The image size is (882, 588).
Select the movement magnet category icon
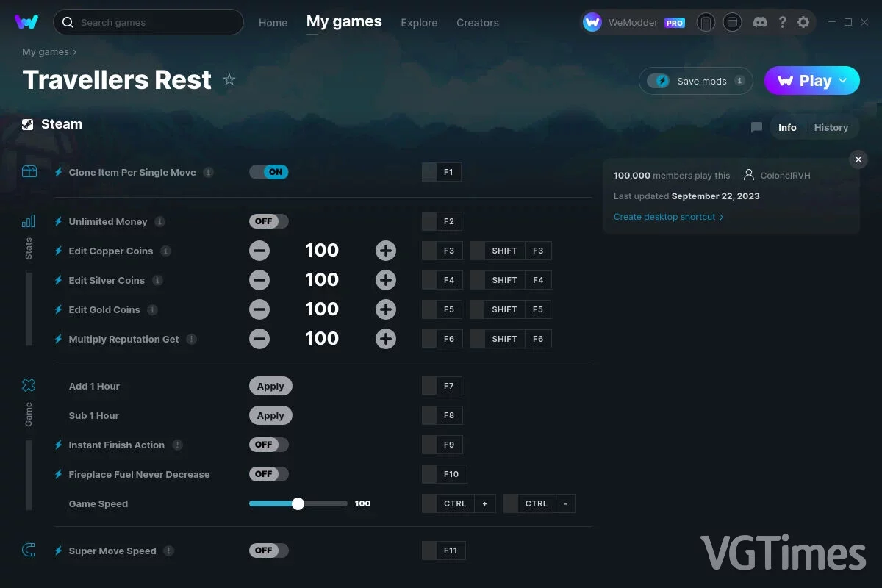click(29, 550)
